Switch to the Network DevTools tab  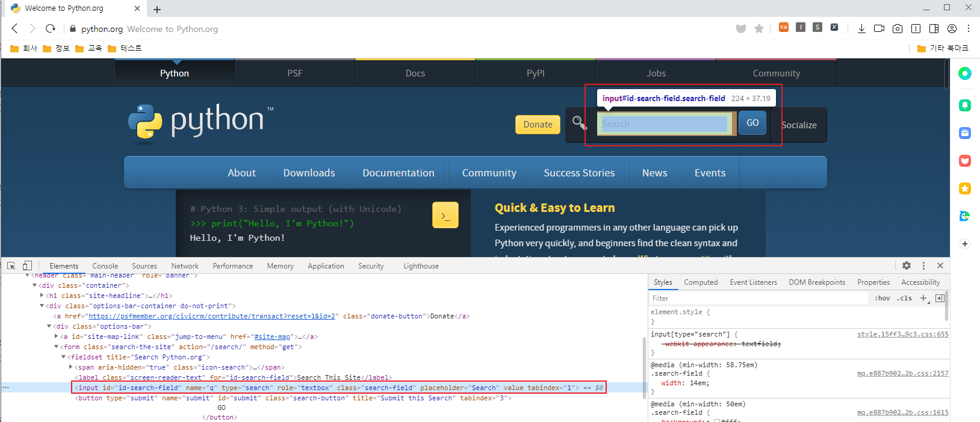click(185, 266)
